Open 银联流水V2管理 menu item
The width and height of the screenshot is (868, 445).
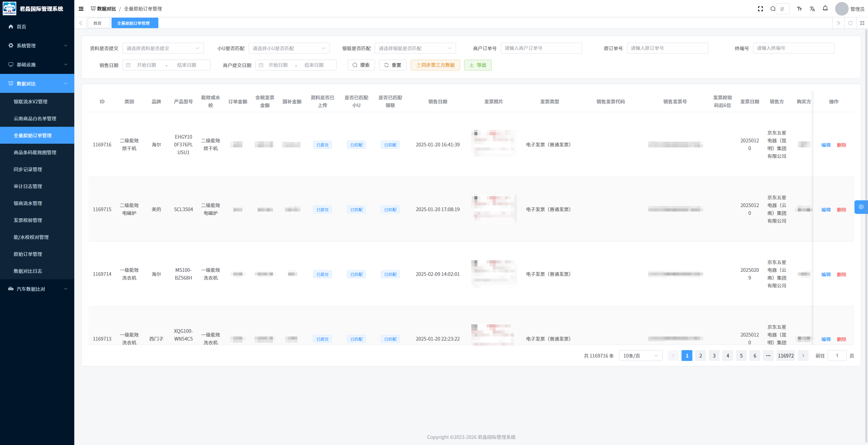point(31,101)
